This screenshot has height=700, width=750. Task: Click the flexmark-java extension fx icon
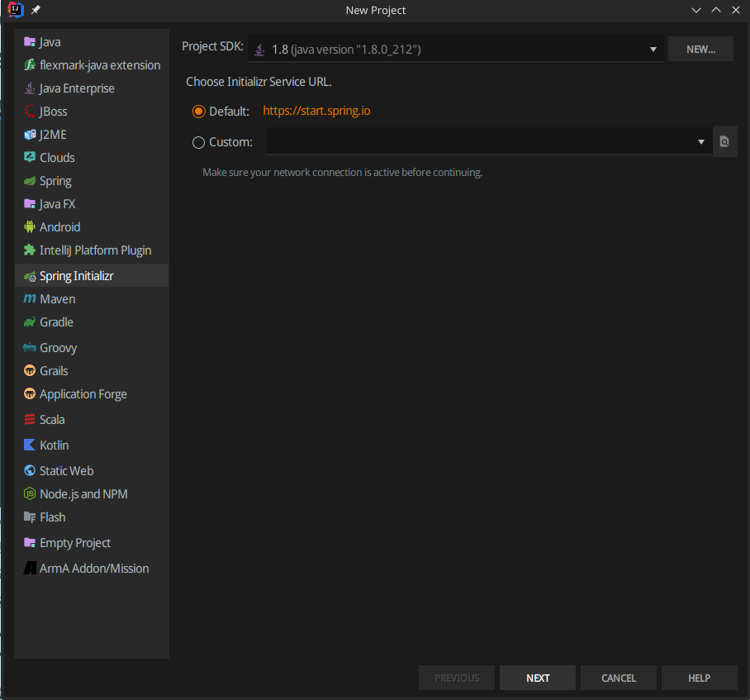pyautogui.click(x=30, y=65)
